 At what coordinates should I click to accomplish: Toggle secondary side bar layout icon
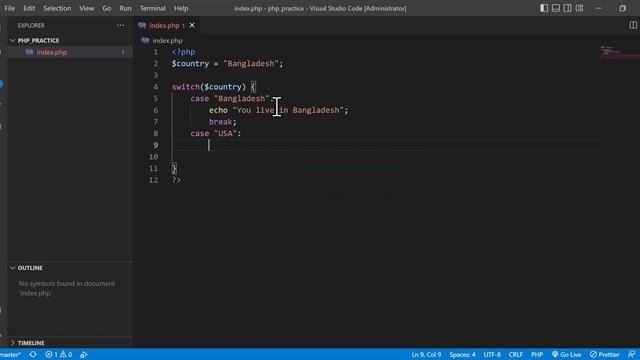tap(567, 8)
